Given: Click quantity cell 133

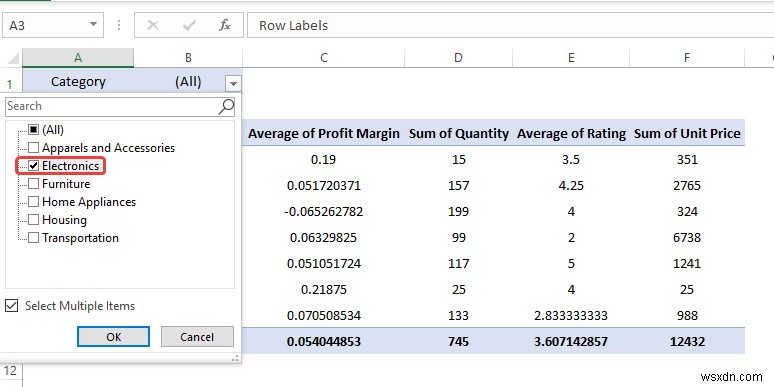Looking at the screenshot, I should 459,315.
